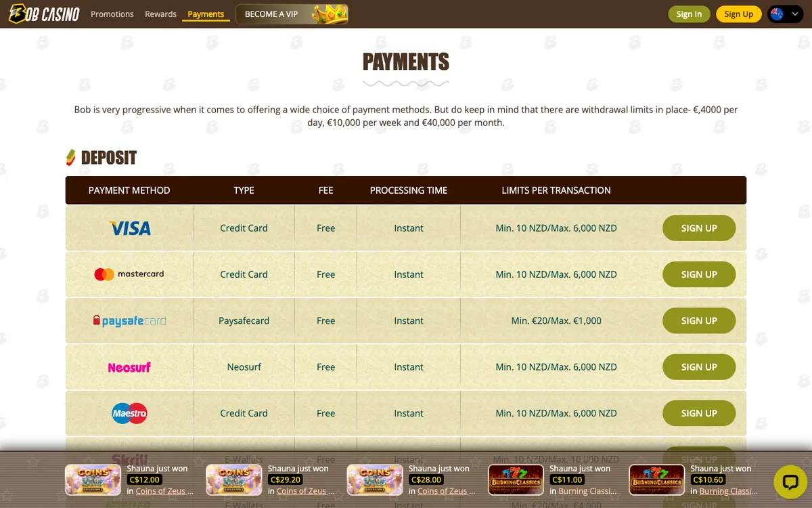Image resolution: width=812 pixels, height=508 pixels.
Task: Click the PAYMENTS page title
Action: pos(406,62)
